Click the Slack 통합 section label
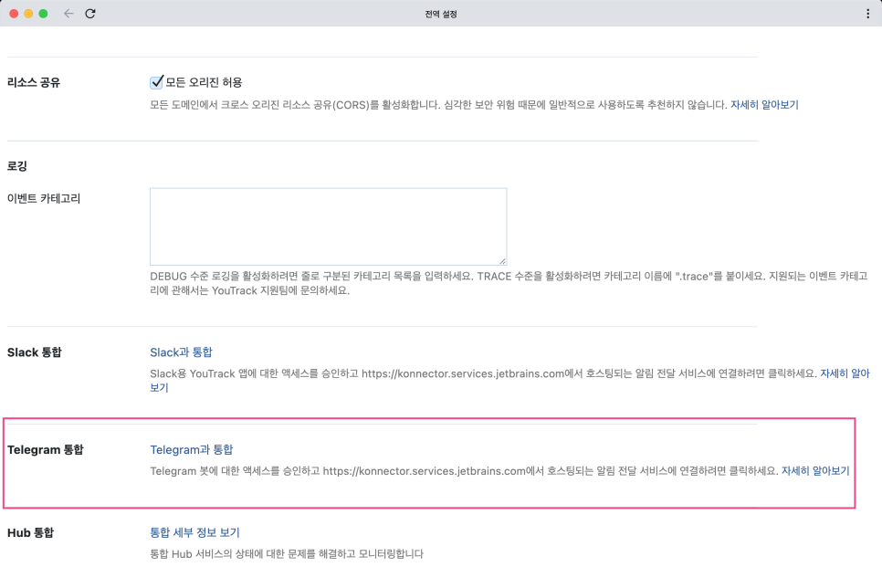The image size is (882, 588). pyautogui.click(x=35, y=352)
